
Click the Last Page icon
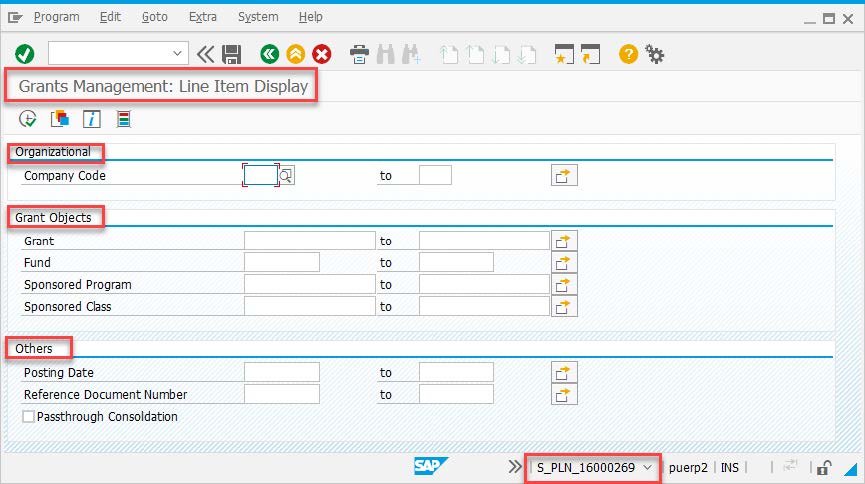[x=527, y=54]
